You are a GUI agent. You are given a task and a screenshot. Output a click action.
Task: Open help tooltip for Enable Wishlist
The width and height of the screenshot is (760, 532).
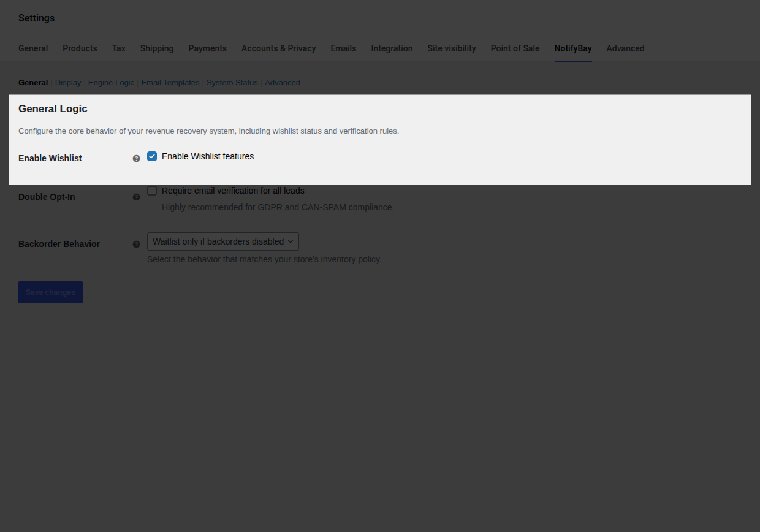(x=137, y=158)
